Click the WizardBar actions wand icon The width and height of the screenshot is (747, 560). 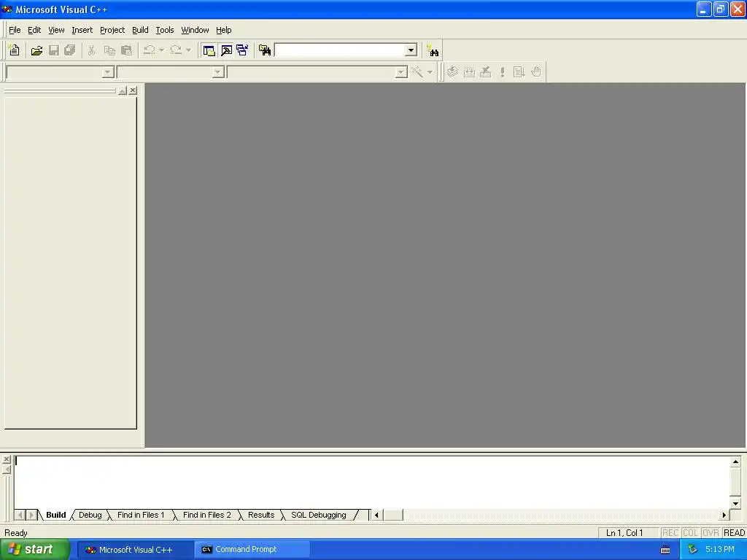pyautogui.click(x=417, y=72)
